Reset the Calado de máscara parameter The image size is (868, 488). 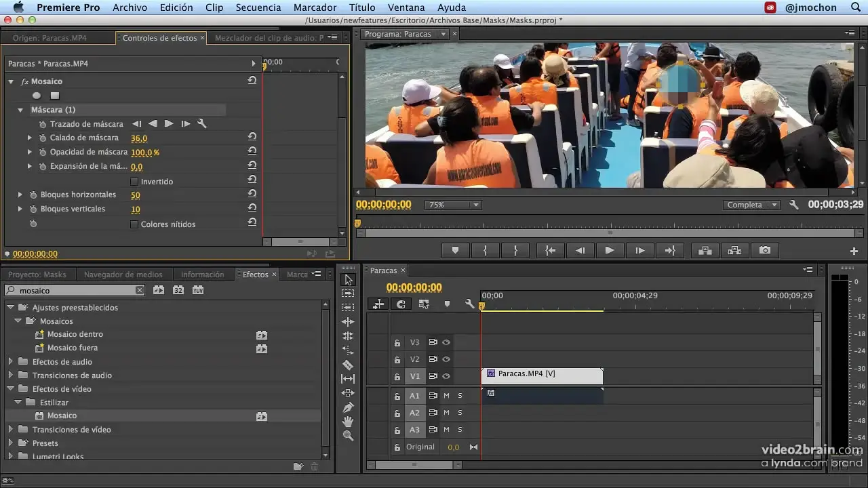(252, 138)
